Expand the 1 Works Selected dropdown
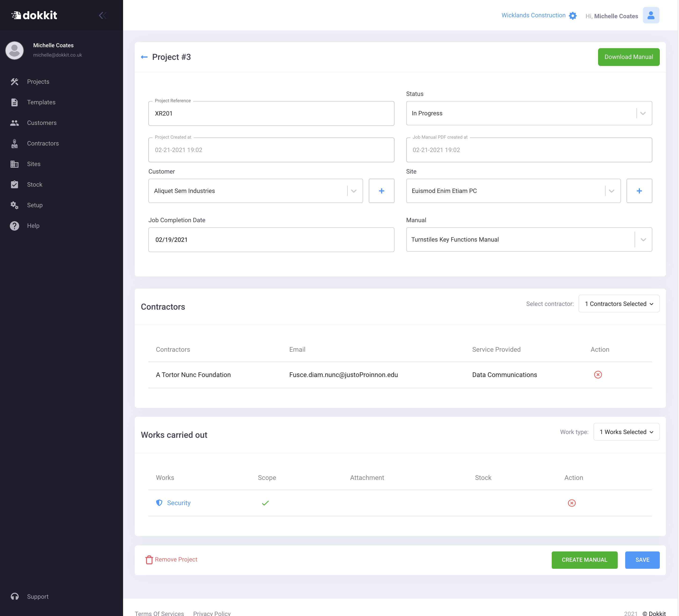 tap(626, 432)
